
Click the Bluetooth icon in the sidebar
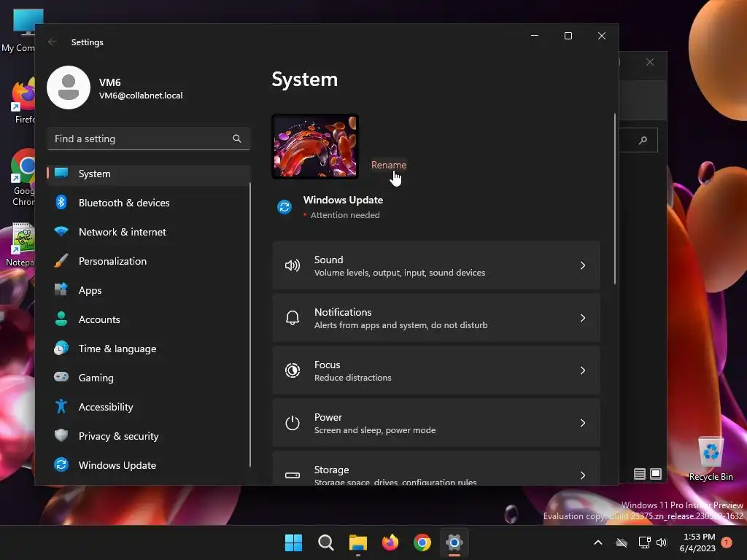point(61,203)
